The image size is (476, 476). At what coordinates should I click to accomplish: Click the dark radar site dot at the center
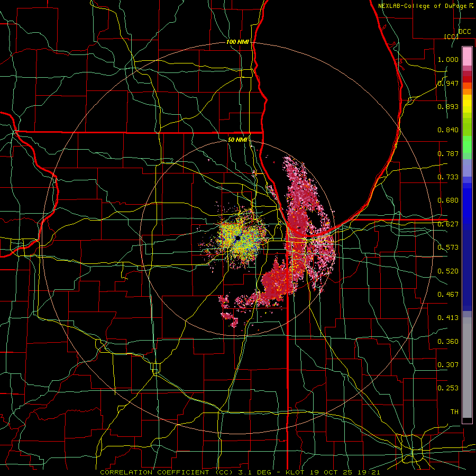[237, 239]
